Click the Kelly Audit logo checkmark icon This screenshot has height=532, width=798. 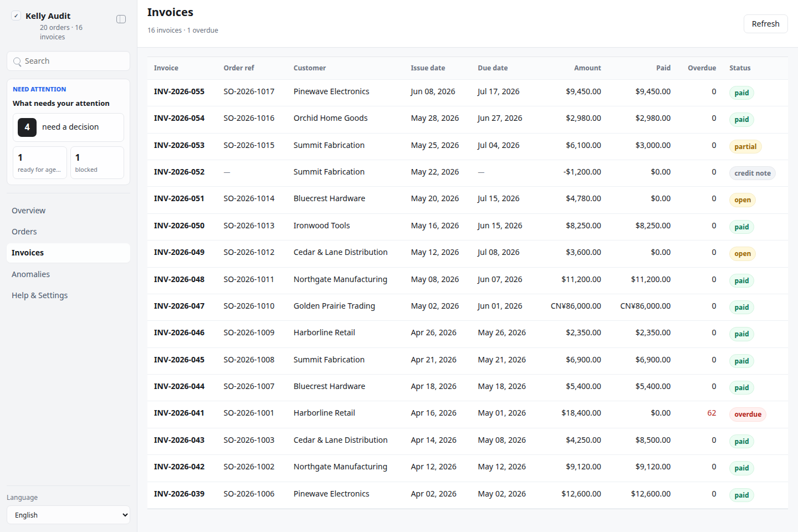pyautogui.click(x=16, y=16)
